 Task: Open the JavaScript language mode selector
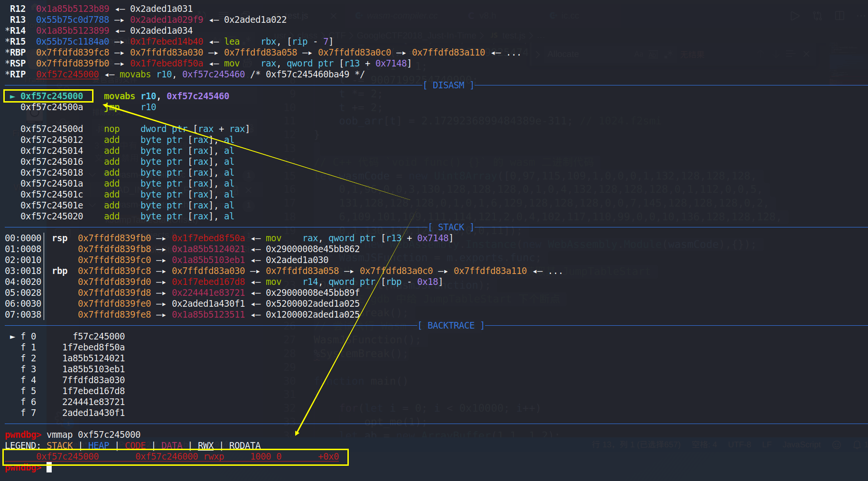tap(801, 445)
